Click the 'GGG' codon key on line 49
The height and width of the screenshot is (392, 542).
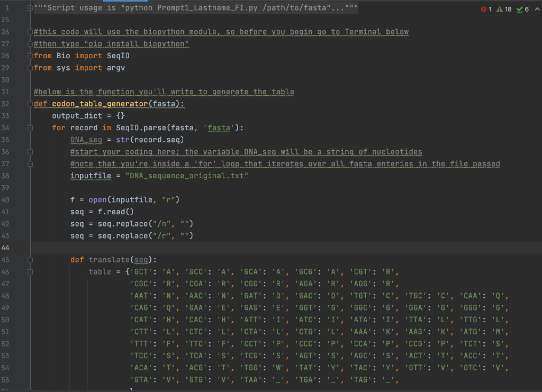(471, 308)
